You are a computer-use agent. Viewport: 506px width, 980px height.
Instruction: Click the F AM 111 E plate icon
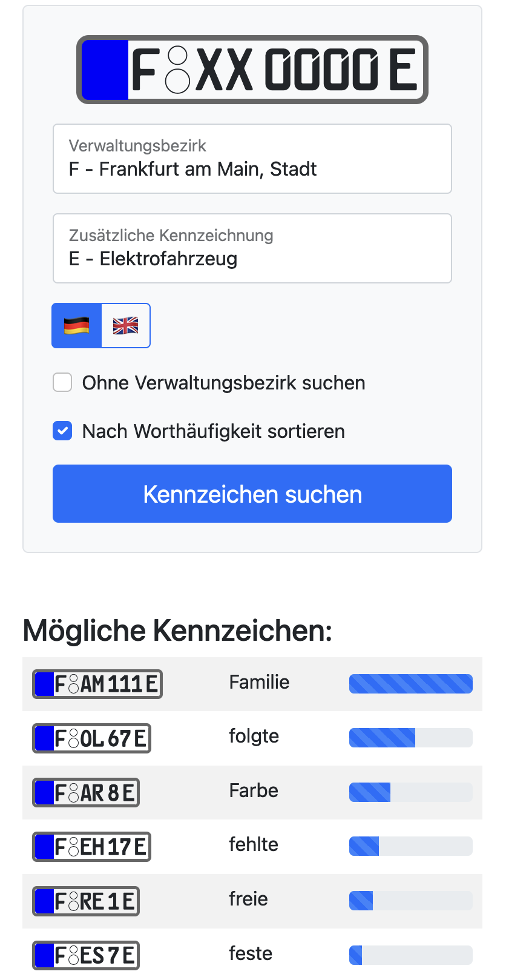click(97, 684)
